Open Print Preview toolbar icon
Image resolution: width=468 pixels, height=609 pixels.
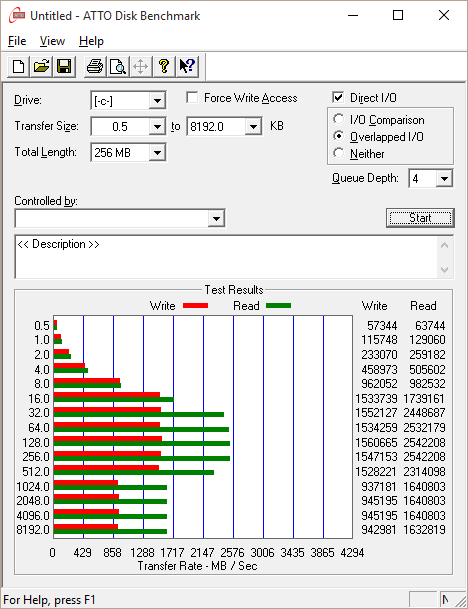(118, 67)
